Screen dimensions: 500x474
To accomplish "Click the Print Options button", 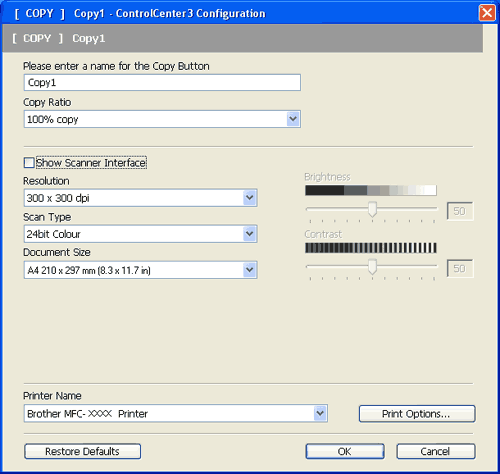I will [x=417, y=414].
